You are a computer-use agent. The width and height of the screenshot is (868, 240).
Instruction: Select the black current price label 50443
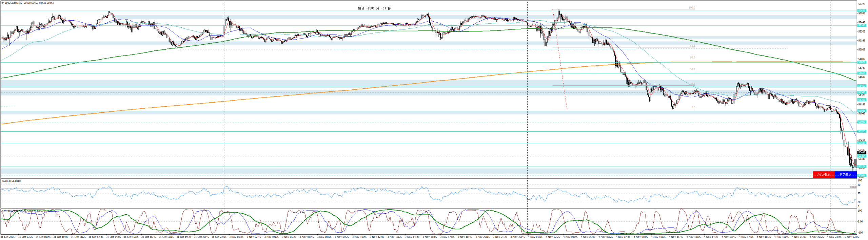click(x=862, y=152)
